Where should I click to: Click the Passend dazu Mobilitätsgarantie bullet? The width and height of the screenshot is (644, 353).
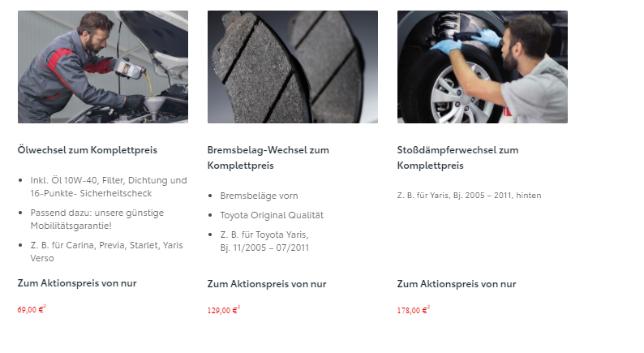[97, 219]
